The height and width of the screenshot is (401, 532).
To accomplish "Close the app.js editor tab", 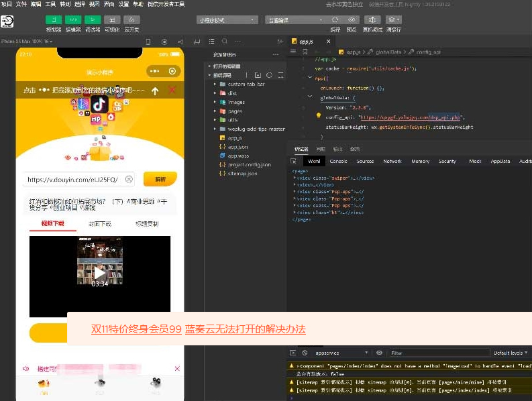I will 328,42.
